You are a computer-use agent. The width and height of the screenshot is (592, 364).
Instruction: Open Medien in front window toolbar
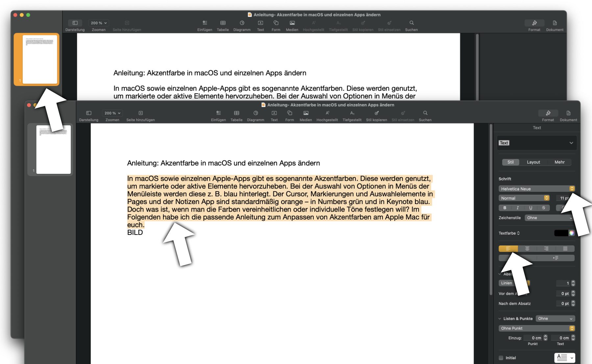[306, 113]
